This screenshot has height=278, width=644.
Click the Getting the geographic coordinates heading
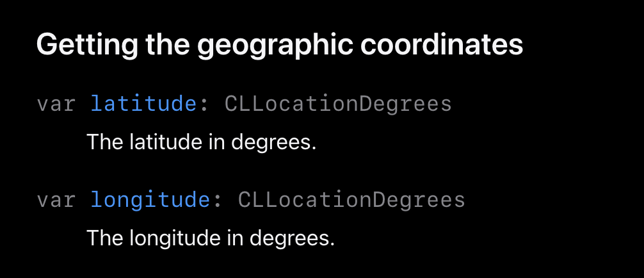(x=280, y=45)
